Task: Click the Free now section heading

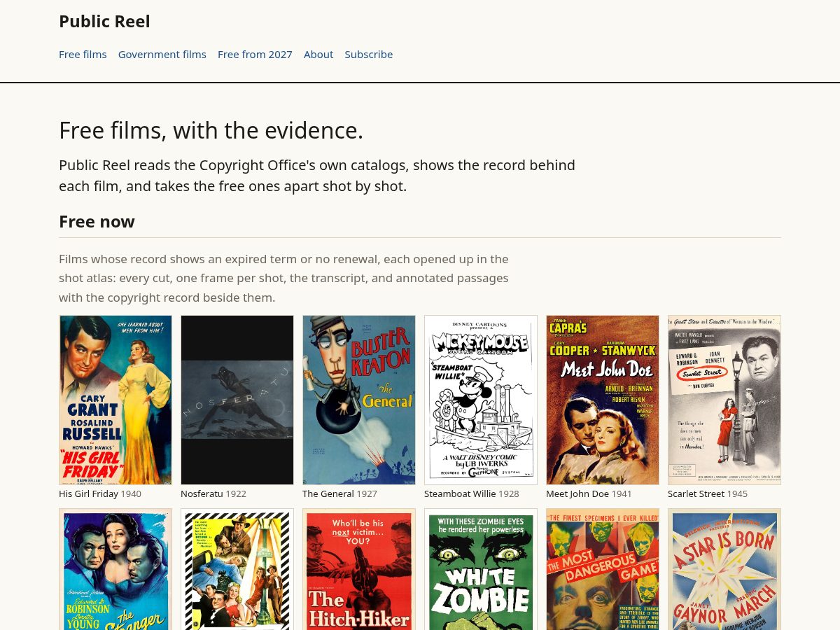Action: (x=97, y=222)
